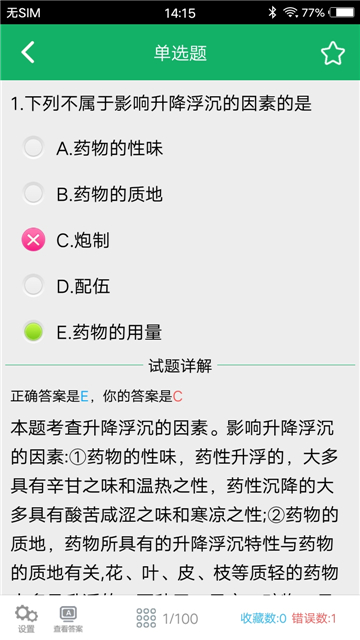Tap the Bluetooth icon in the status bar

click(x=272, y=12)
